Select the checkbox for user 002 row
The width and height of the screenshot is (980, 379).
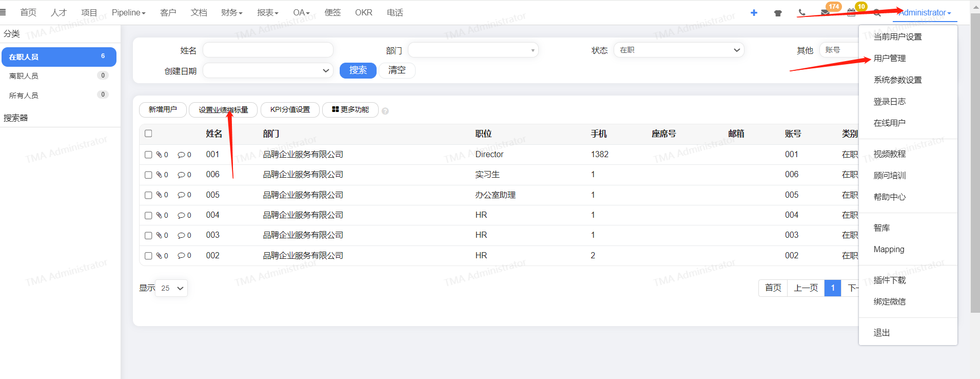tap(148, 256)
